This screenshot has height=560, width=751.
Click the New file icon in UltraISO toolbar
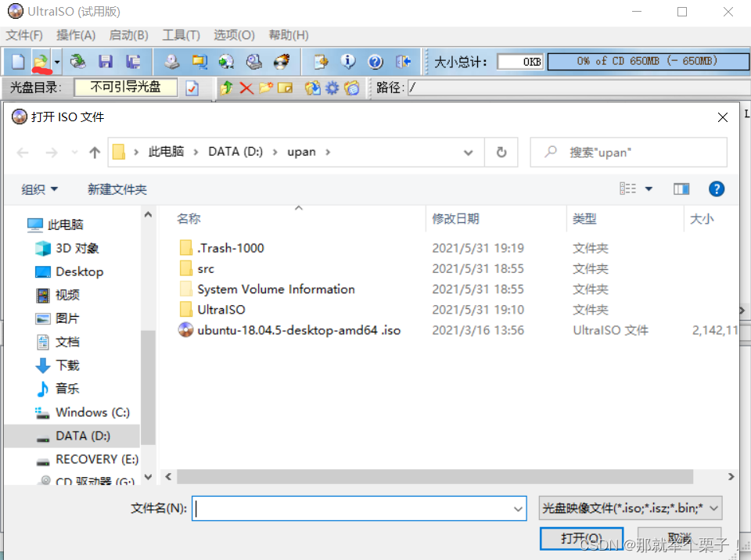click(18, 61)
